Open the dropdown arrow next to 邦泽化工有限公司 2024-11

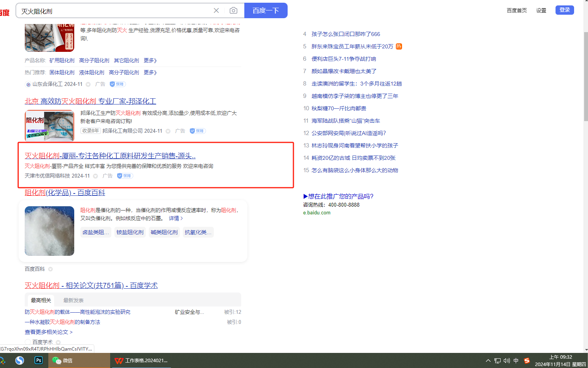[168, 131]
